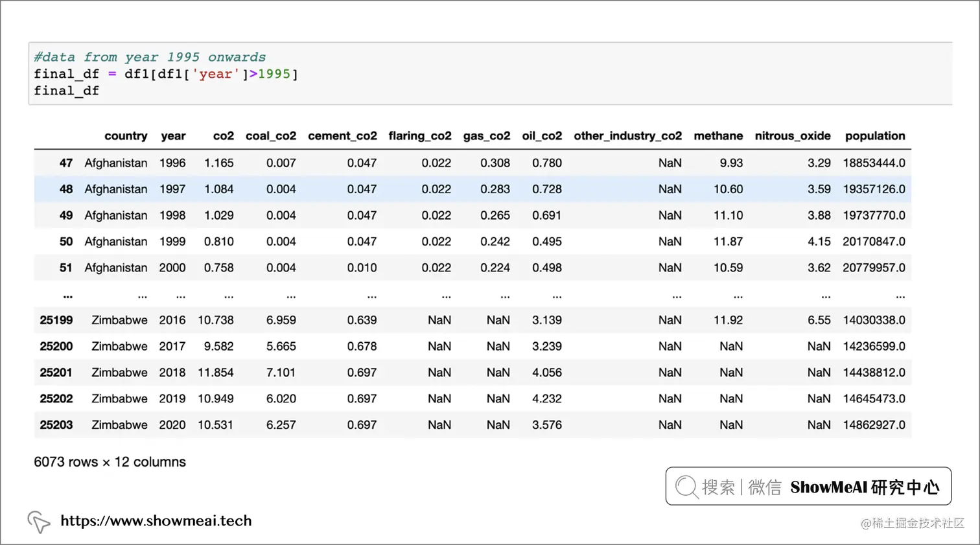The height and width of the screenshot is (545, 980).
Task: Click gas_co2 value 0.308
Action: 495,163
